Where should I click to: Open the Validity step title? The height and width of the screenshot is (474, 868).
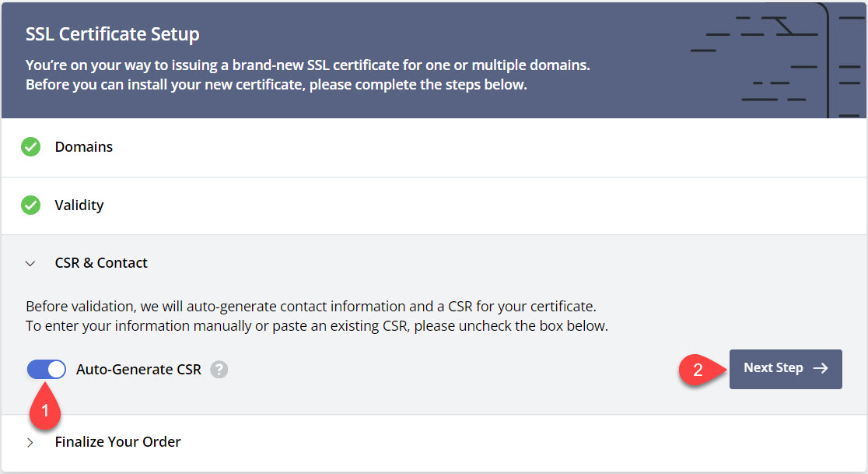[79, 205]
